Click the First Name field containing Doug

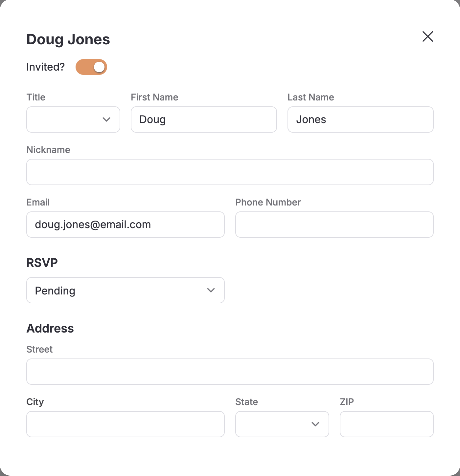(204, 119)
